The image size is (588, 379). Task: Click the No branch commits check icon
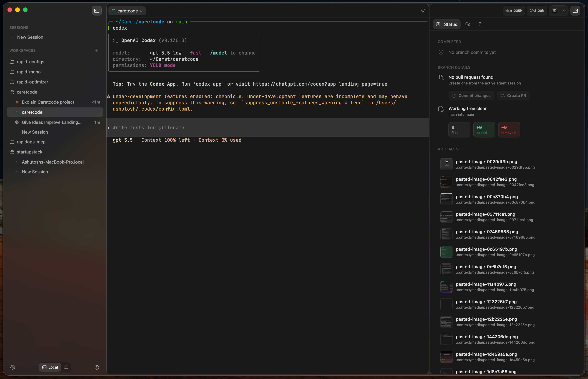[x=441, y=52]
